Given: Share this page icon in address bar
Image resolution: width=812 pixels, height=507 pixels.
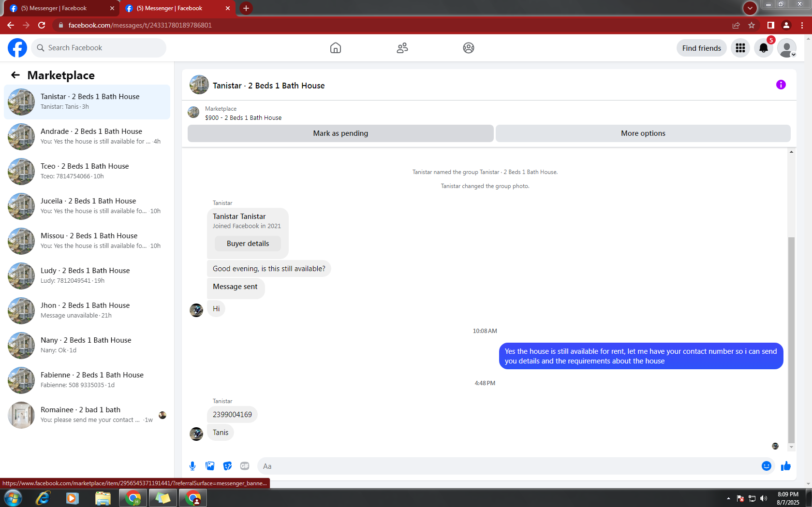Looking at the screenshot, I should (736, 25).
